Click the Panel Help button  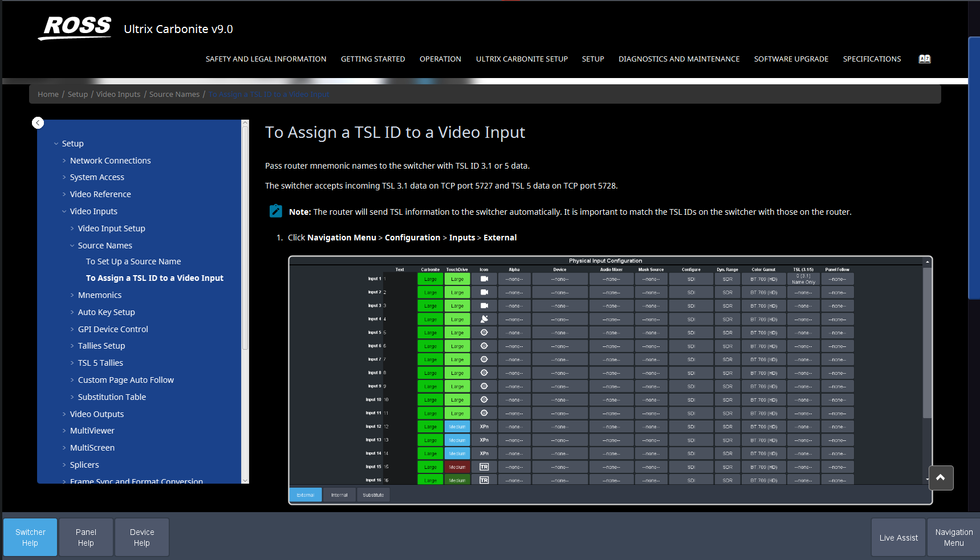coord(86,537)
